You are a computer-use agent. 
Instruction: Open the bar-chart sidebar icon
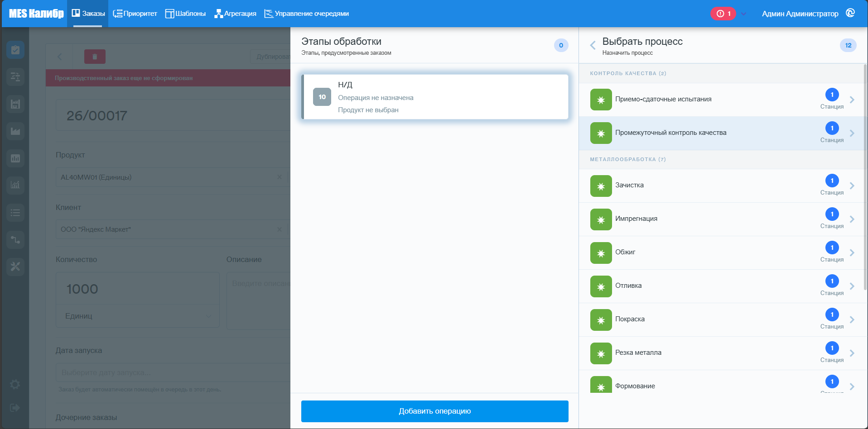pyautogui.click(x=15, y=158)
